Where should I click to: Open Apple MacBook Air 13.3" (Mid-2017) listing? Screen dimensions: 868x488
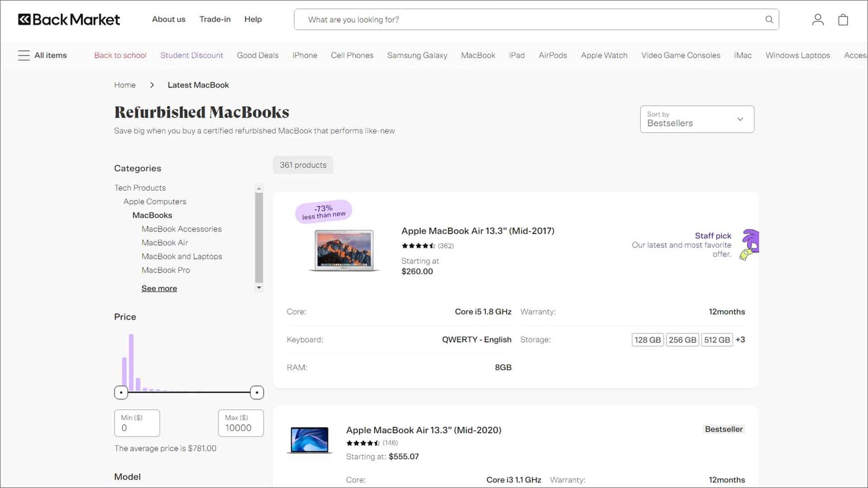[x=478, y=231]
